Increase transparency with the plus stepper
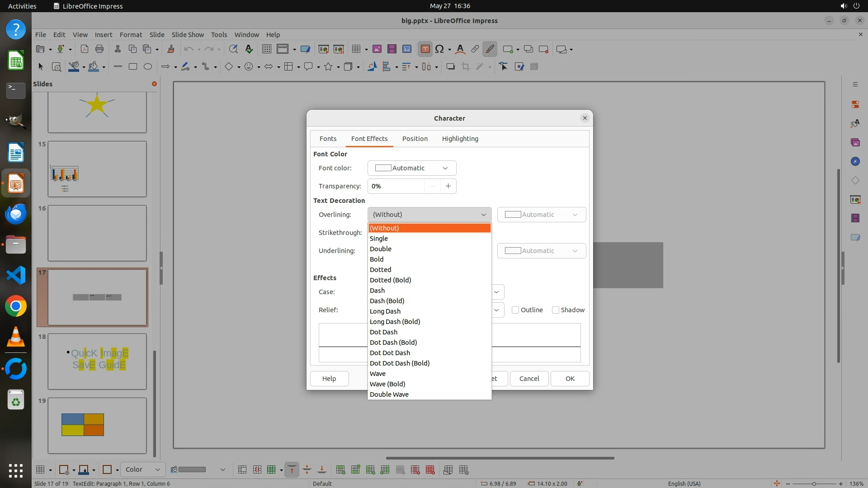Image resolution: width=868 pixels, height=488 pixels. coord(448,186)
